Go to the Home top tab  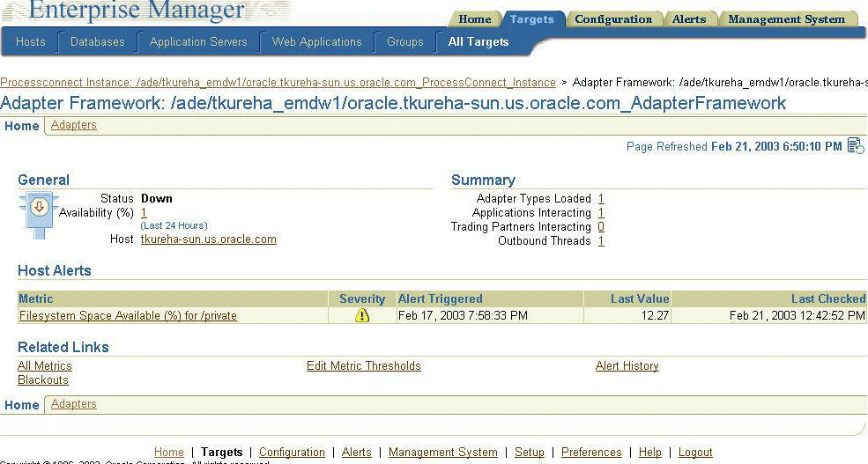coord(474,19)
